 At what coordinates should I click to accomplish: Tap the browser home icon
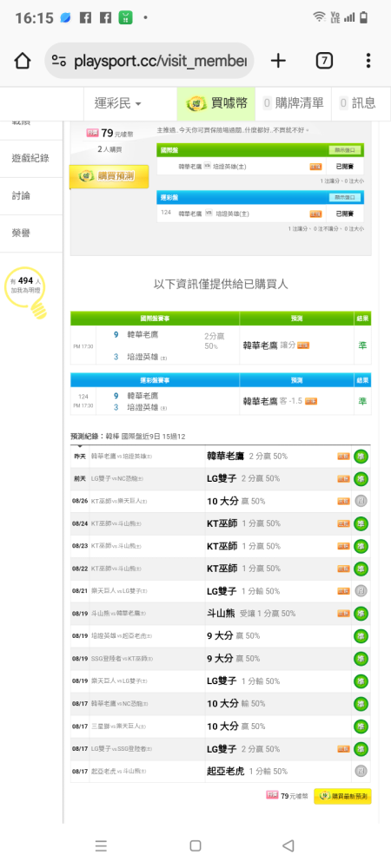(22, 61)
